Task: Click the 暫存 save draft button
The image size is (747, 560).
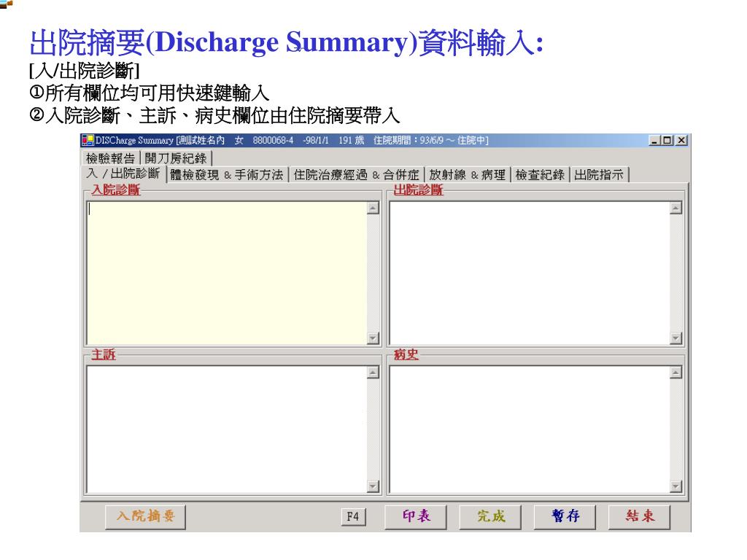Action: coord(565,517)
